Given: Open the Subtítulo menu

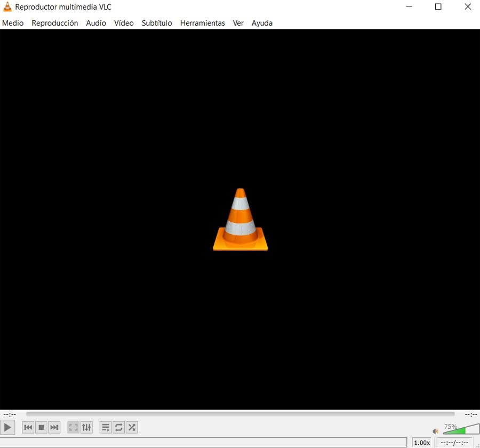Looking at the screenshot, I should pyautogui.click(x=157, y=23).
